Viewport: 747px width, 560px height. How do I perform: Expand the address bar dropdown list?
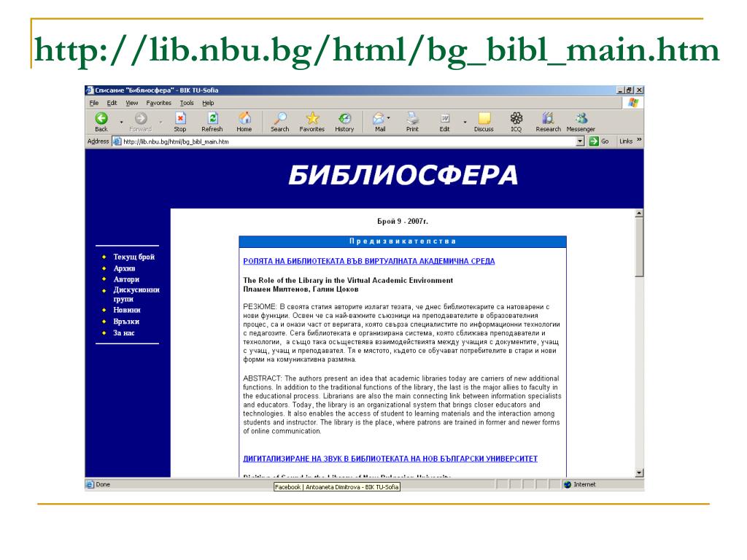[580, 141]
